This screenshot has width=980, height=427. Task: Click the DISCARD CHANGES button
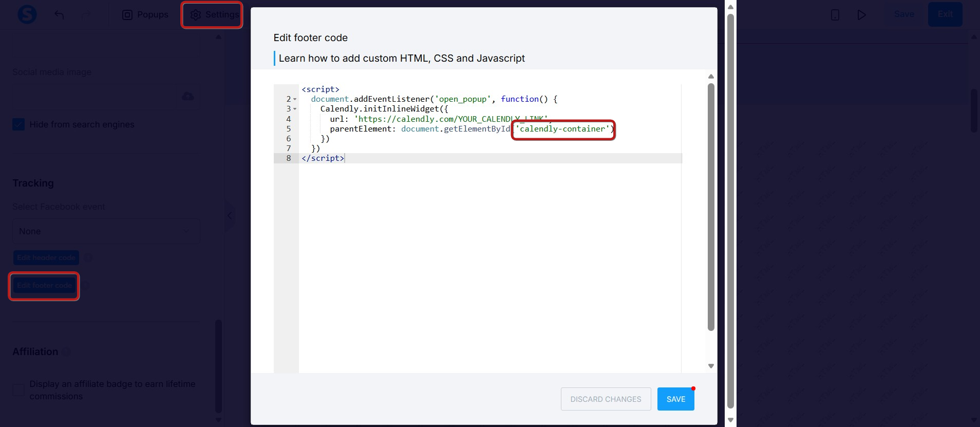tap(606, 399)
